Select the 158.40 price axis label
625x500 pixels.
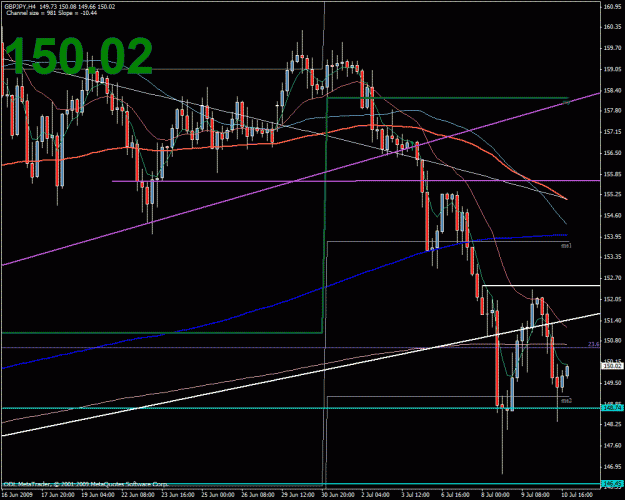pyautogui.click(x=612, y=90)
